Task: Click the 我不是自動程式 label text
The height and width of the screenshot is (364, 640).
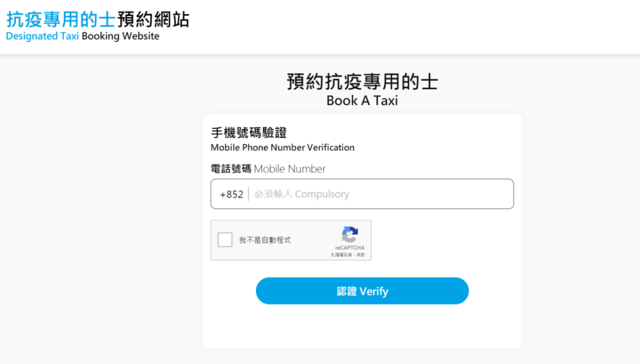Action: click(x=265, y=240)
